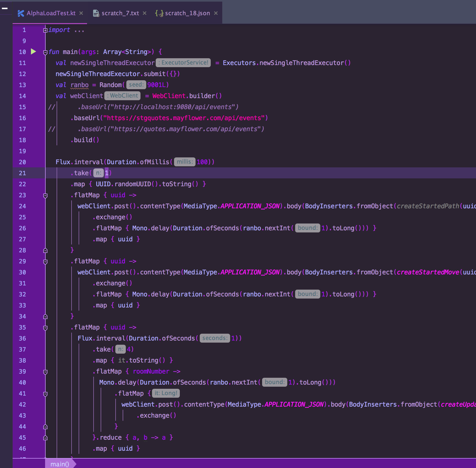
Task: Click the fold end marker at line 34
Action: point(45,316)
